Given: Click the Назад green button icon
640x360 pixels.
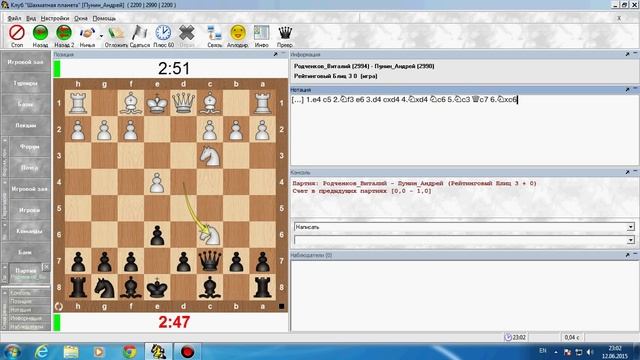Looking at the screenshot, I should 40,33.
